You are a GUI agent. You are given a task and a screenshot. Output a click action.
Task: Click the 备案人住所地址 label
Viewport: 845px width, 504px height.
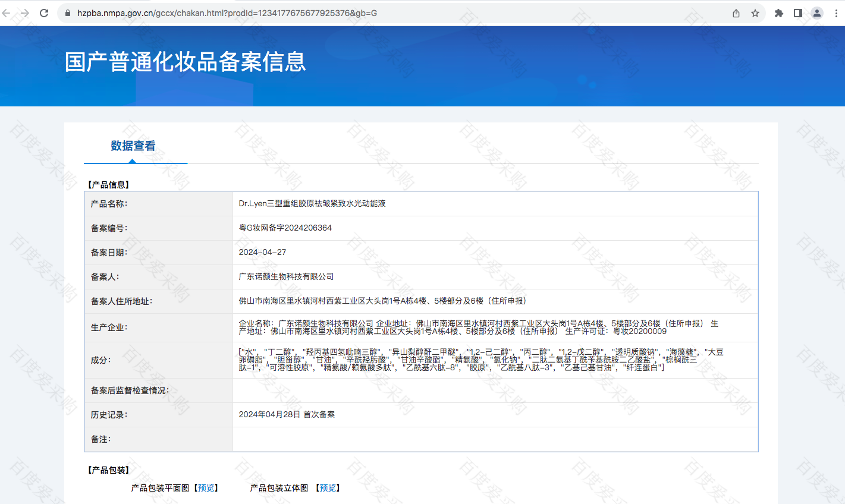(121, 301)
